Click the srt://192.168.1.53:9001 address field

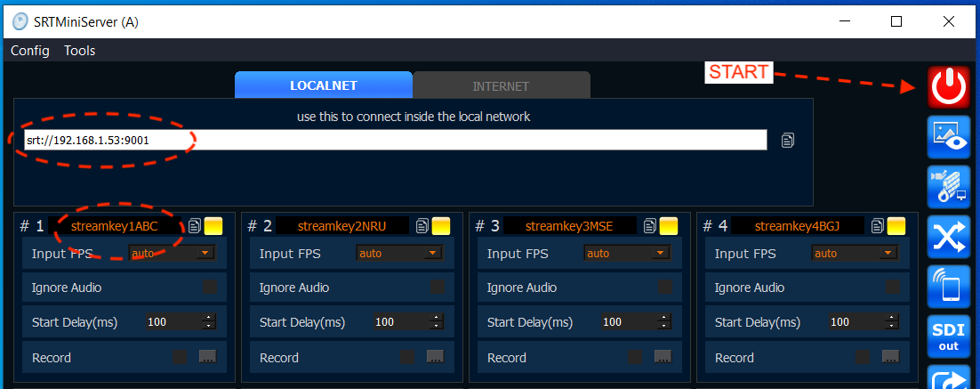coord(395,140)
